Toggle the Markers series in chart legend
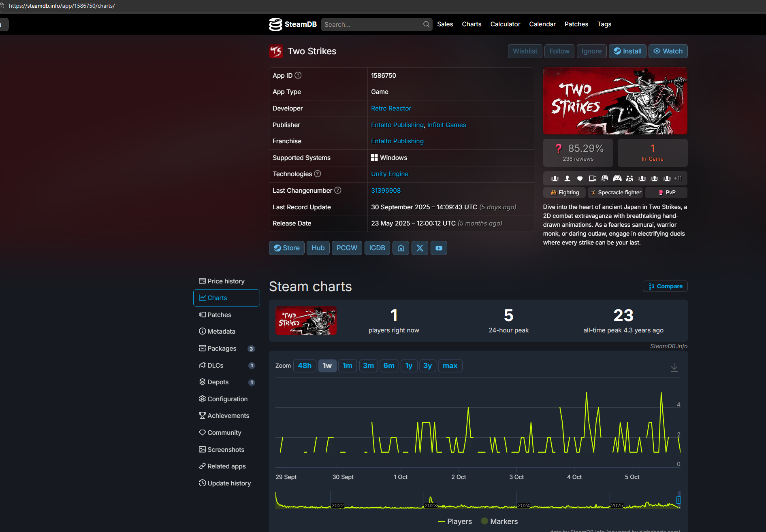This screenshot has width=766, height=532. [499, 521]
